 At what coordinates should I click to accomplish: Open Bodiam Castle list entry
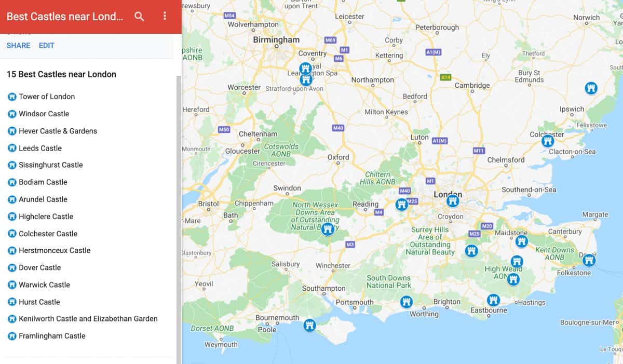coord(43,182)
